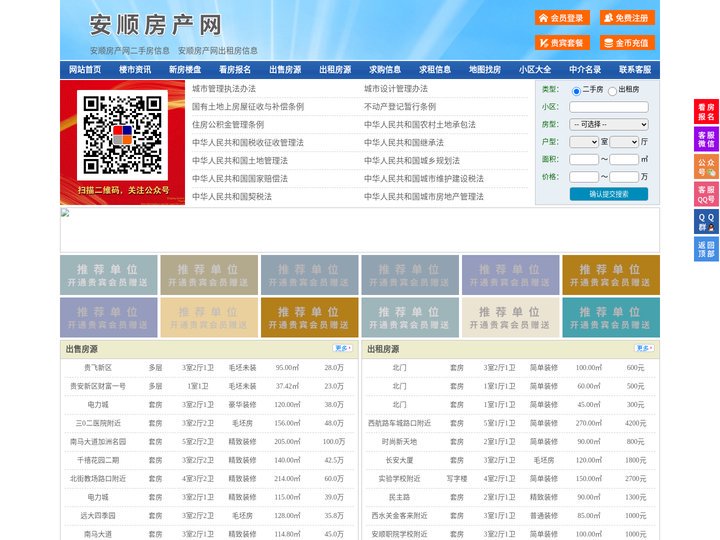Open the 厅 count dropdown

(624, 142)
